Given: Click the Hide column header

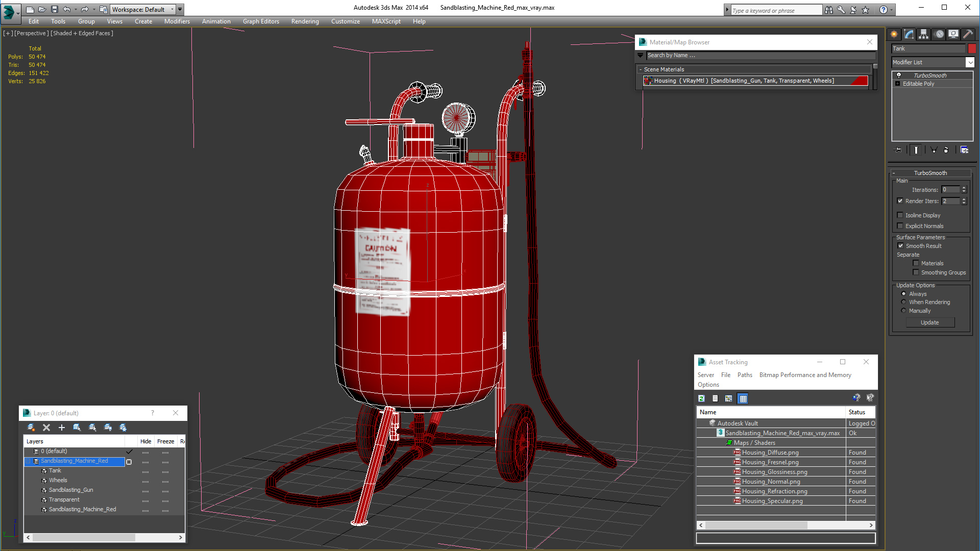Looking at the screenshot, I should (145, 441).
